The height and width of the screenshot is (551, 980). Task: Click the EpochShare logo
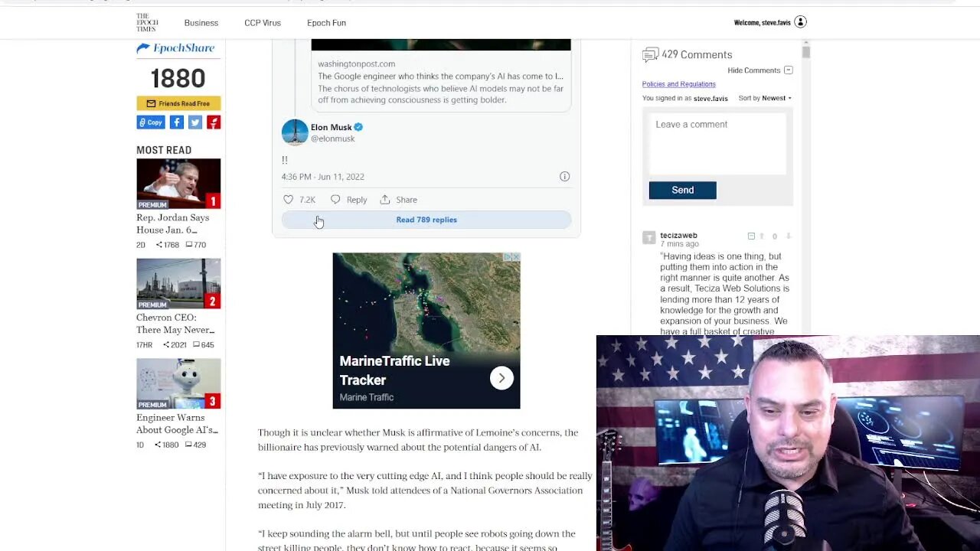(175, 48)
